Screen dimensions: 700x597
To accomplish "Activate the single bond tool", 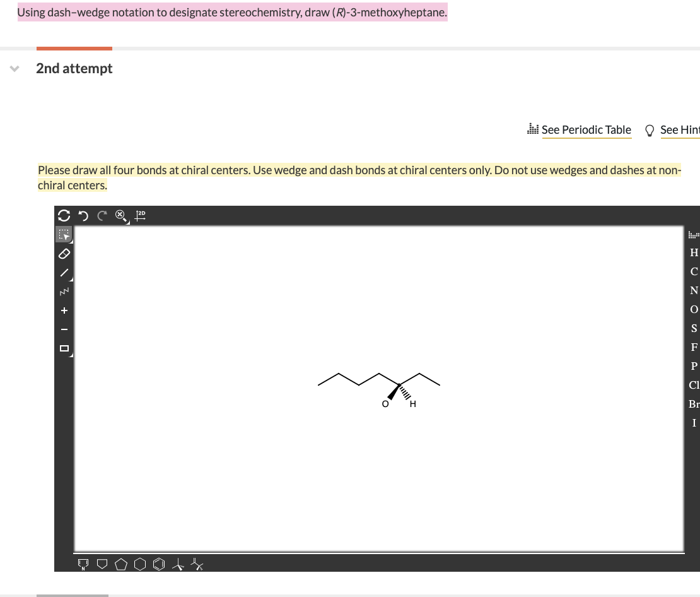I will click(x=64, y=273).
